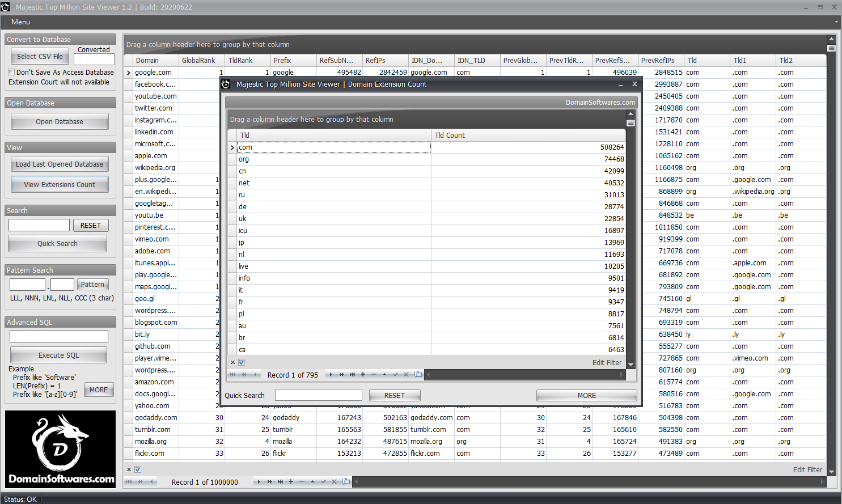Select the 'org' row in Tld list
The width and height of the screenshot is (842, 504).
click(426, 159)
